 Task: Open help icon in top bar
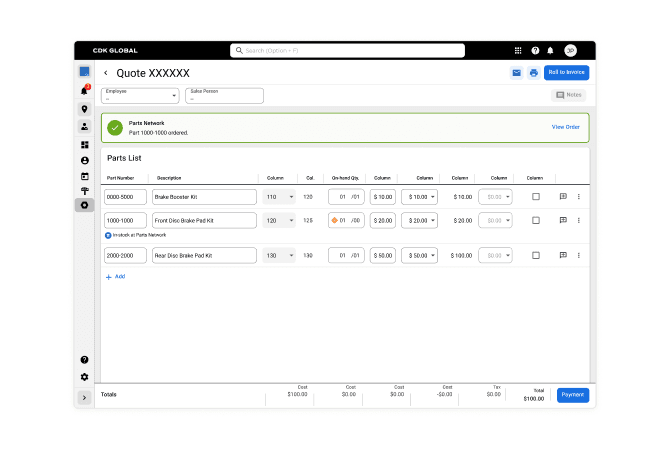pyautogui.click(x=535, y=50)
